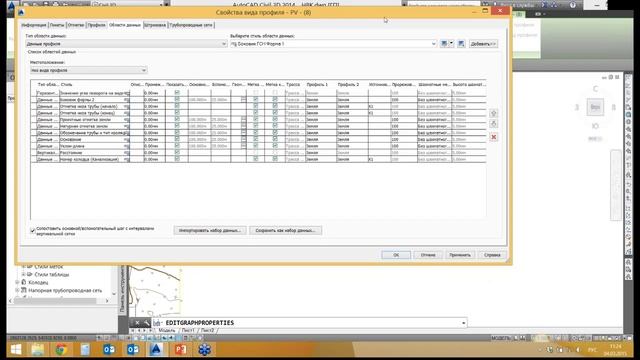Move selected data band down with arrow icon
The height and width of the screenshot is (360, 640).
[493, 124]
